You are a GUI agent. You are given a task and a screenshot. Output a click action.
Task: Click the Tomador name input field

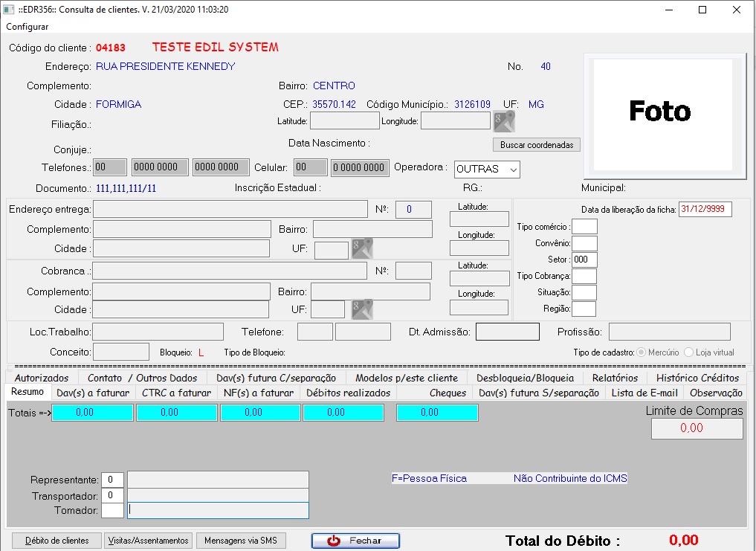(218, 510)
